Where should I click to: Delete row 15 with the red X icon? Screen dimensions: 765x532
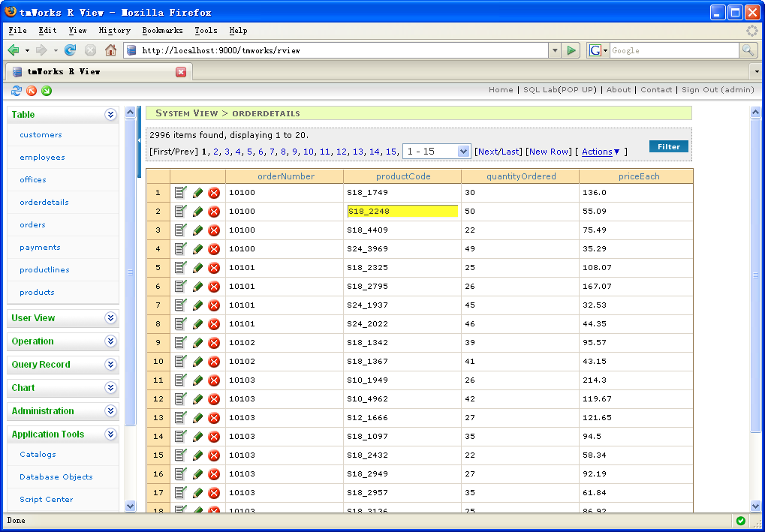coord(214,456)
